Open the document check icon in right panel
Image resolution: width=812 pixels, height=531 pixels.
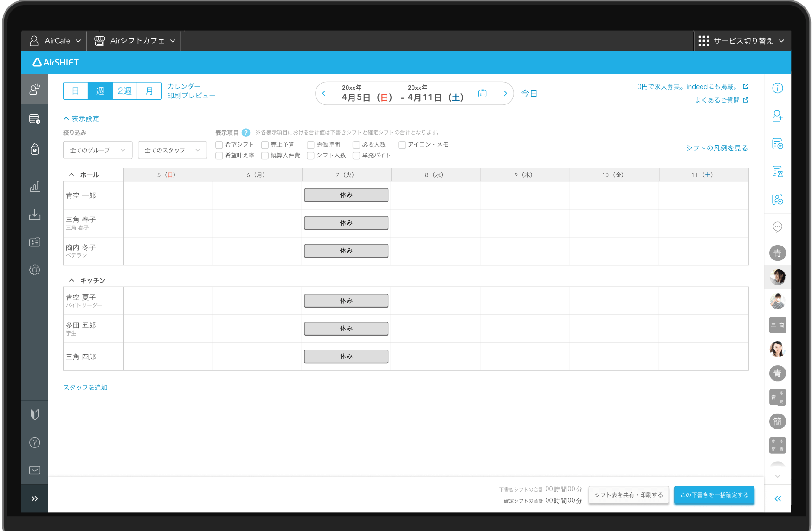pos(778,144)
